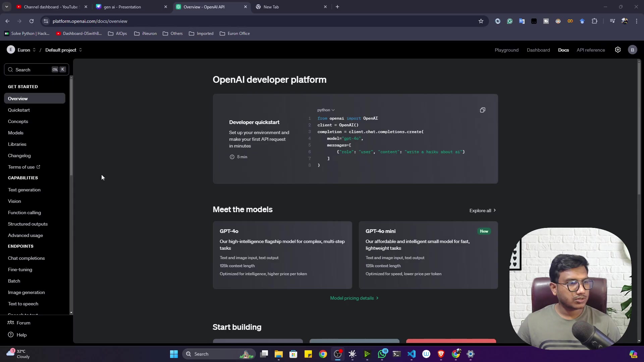The height and width of the screenshot is (362, 644).
Task: Open Quickstart in sidebar
Action: point(19,110)
